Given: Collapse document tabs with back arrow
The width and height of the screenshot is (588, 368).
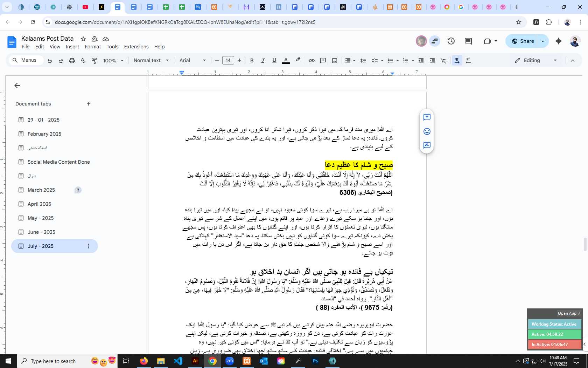Looking at the screenshot, I should tap(17, 86).
